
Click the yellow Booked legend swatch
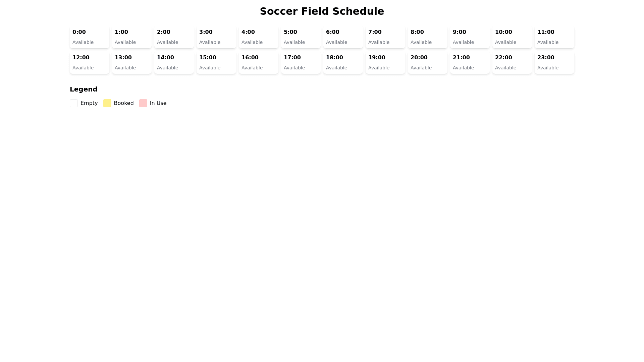tap(107, 103)
